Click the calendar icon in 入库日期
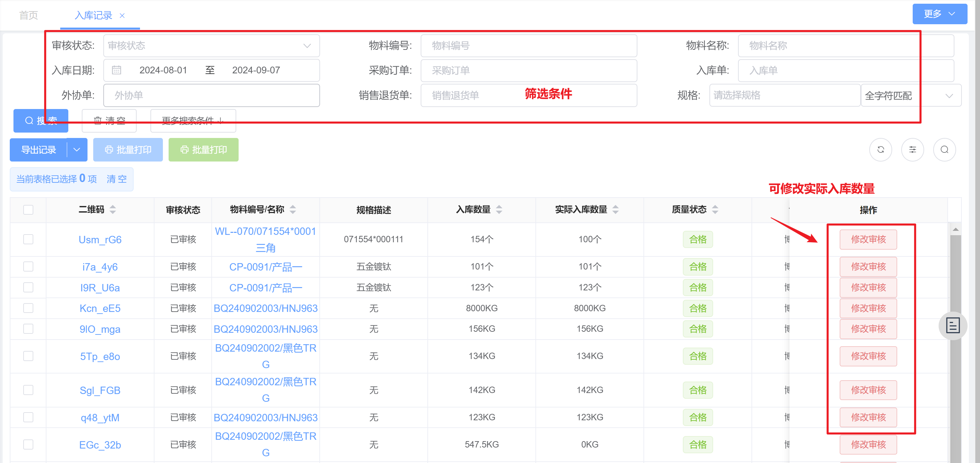Viewport: 980px width, 463px height. click(x=116, y=70)
